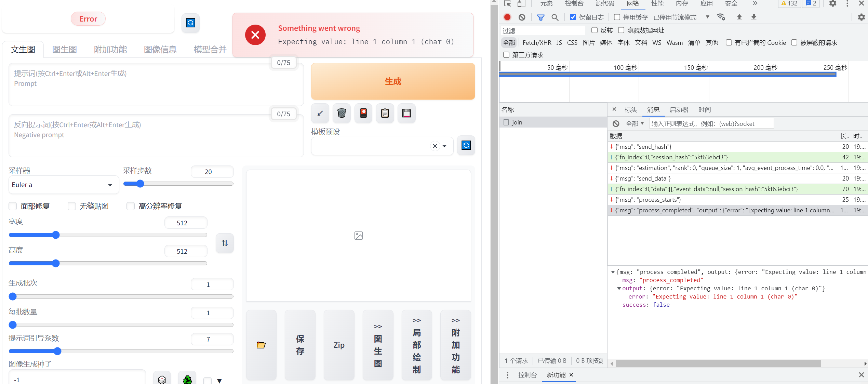Toggle the 停用缓存 checkbox in DevTools
This screenshot has height=384, width=868.
(617, 17)
